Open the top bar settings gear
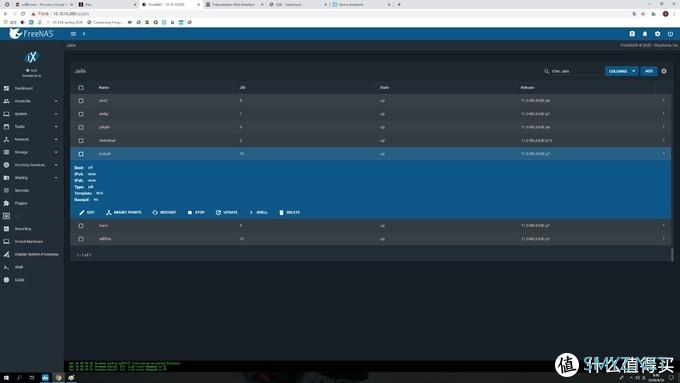The image size is (680, 383). (x=657, y=34)
